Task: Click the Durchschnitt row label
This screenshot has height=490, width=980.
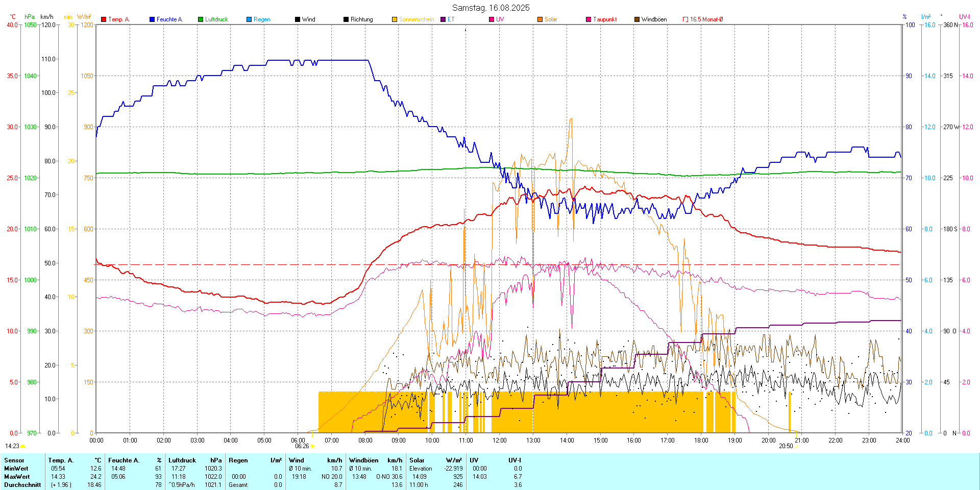Action: (x=22, y=485)
